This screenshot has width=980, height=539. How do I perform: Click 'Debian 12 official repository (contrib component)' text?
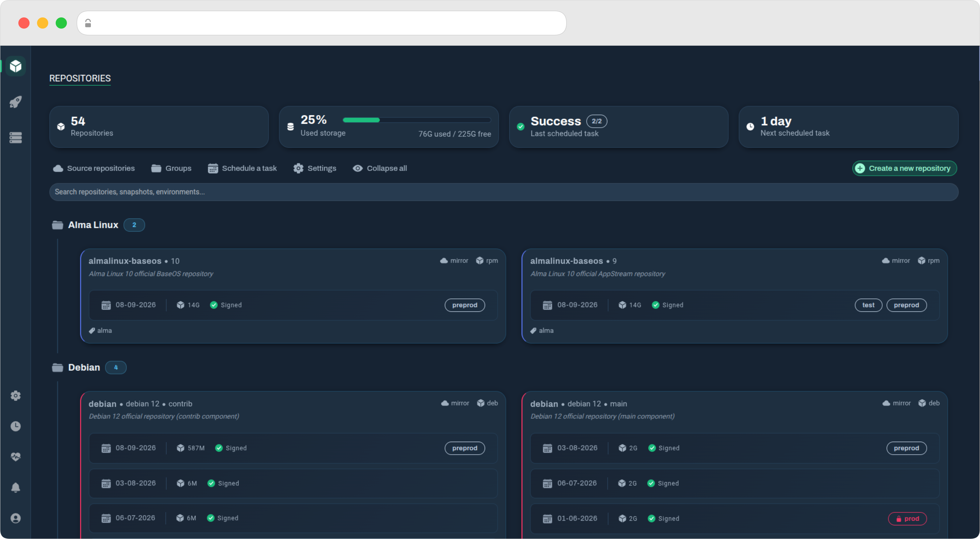[x=164, y=416]
